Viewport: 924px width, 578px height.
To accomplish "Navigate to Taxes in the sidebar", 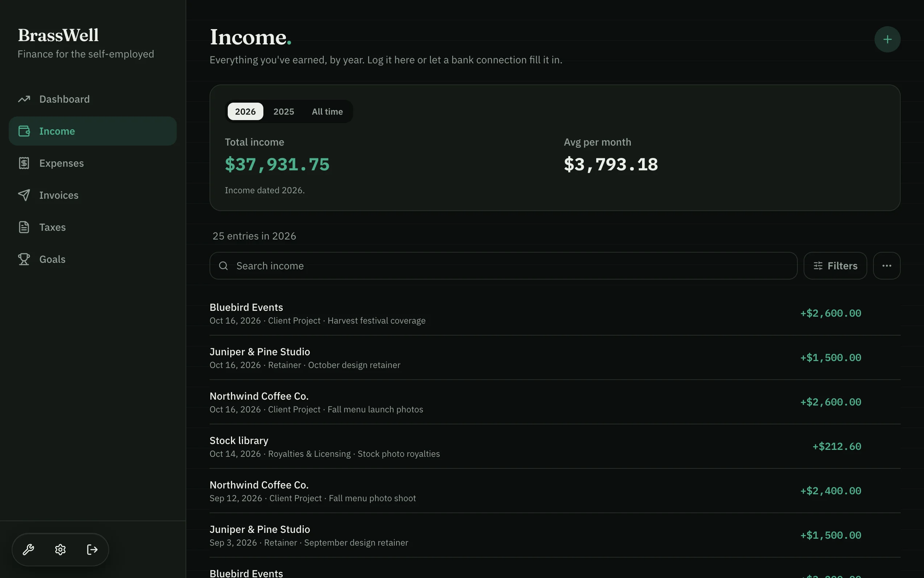I will [x=92, y=227].
